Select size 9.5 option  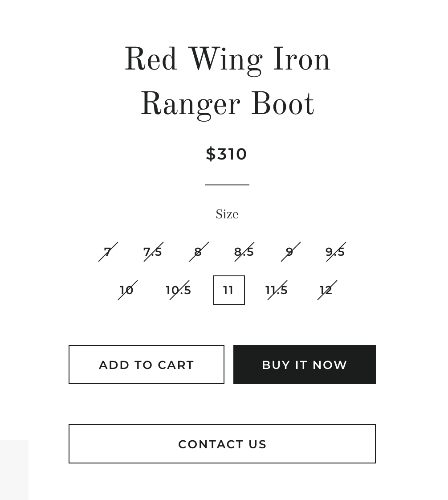point(335,252)
